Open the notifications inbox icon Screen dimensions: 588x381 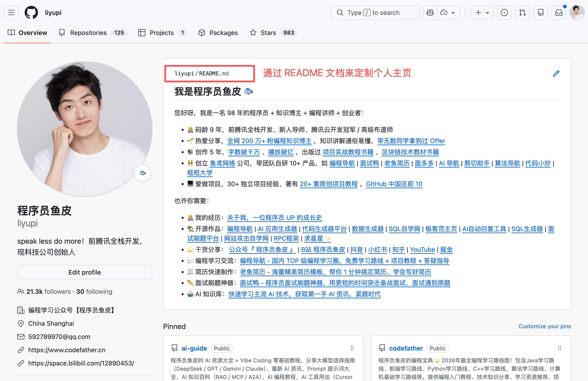point(559,13)
